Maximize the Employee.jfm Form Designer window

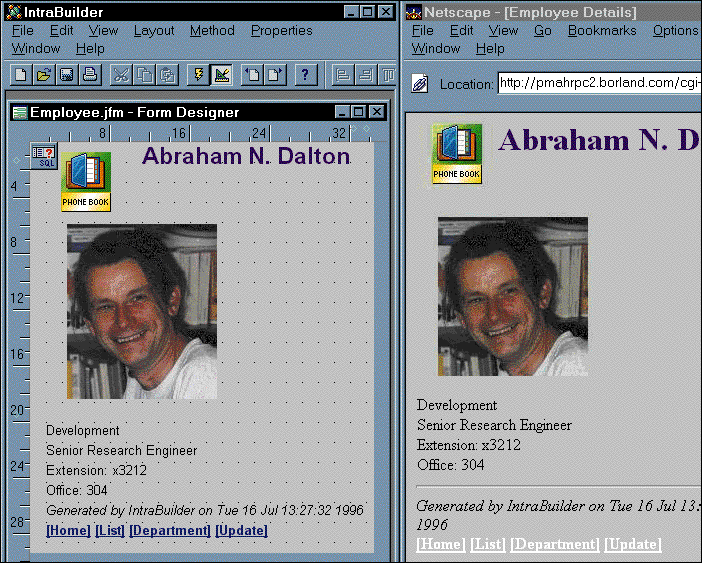click(358, 111)
